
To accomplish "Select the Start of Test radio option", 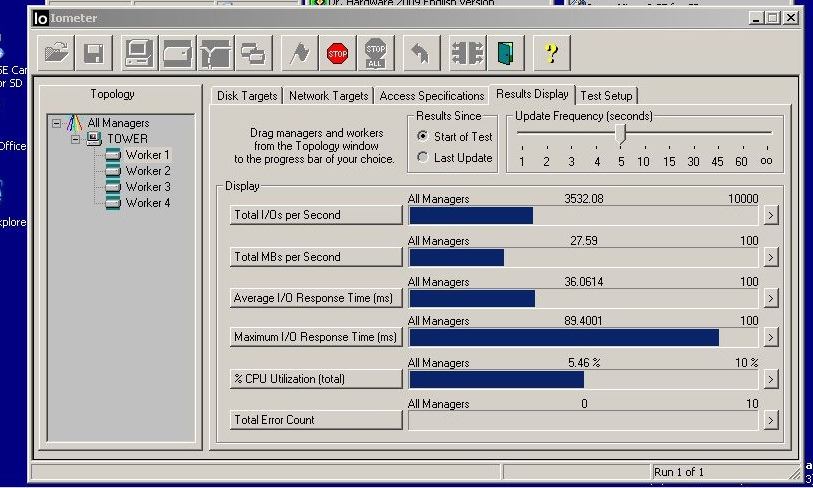I will (x=423, y=136).
